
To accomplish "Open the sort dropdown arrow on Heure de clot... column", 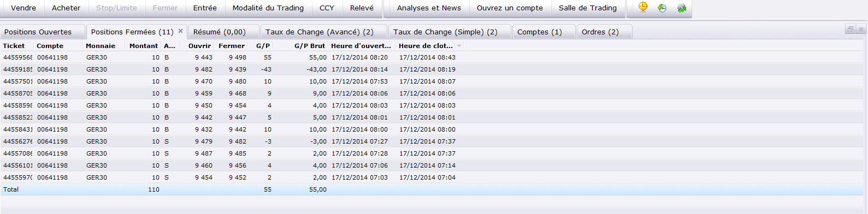I will coord(459,46).
